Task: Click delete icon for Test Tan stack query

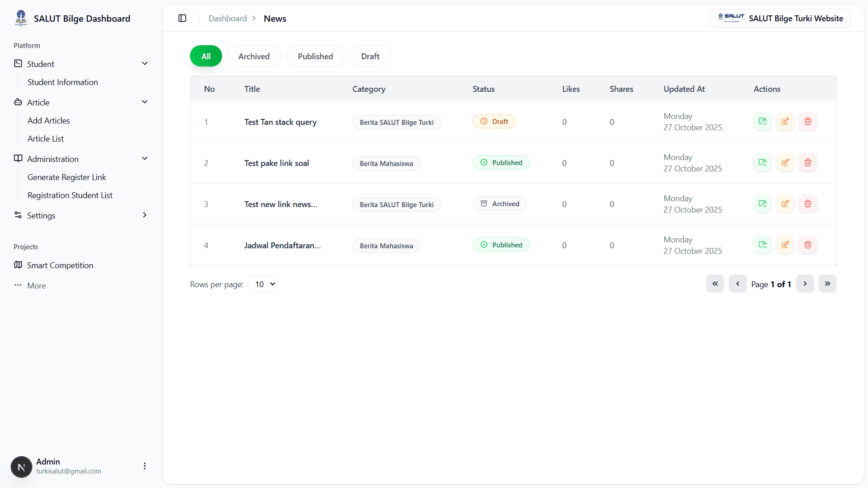Action: point(807,121)
